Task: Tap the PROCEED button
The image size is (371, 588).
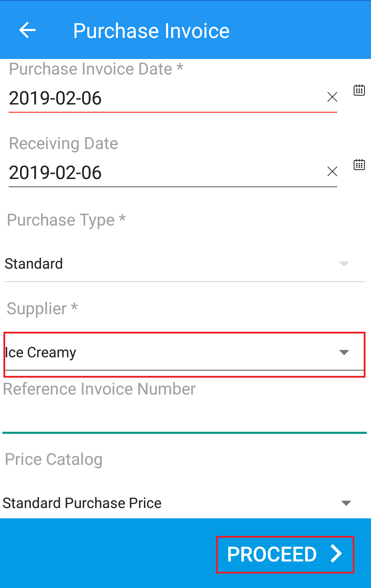Action: pyautogui.click(x=285, y=555)
